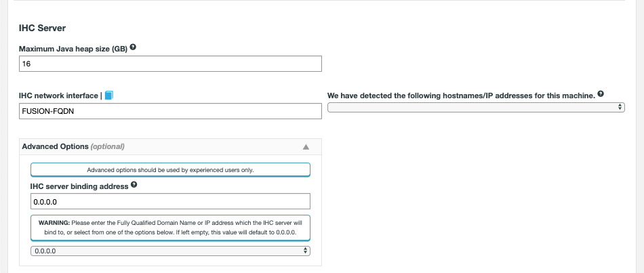The width and height of the screenshot is (644, 273).
Task: Click the IHC server binding address label
Action: click(79, 186)
